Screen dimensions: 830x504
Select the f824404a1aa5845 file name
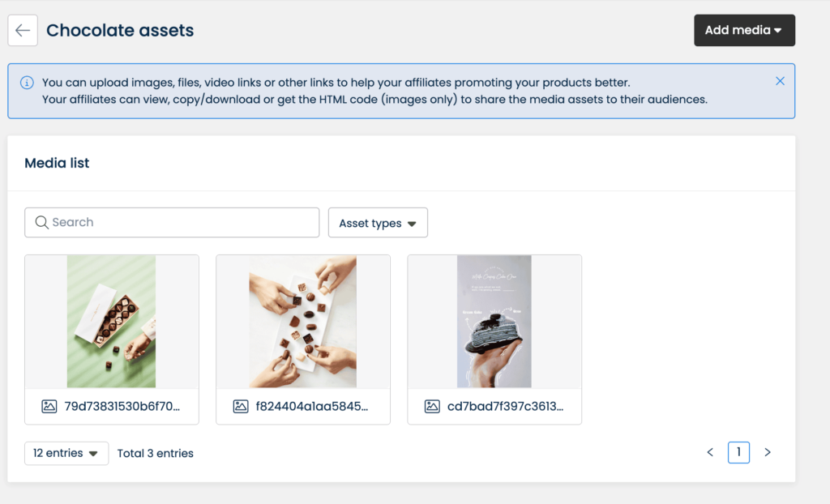pos(312,406)
